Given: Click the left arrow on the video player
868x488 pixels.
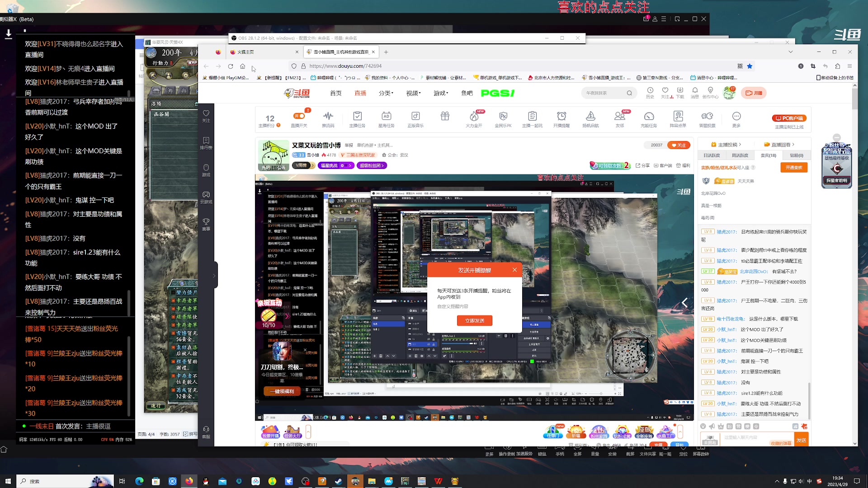Looking at the screenshot, I should (685, 303).
